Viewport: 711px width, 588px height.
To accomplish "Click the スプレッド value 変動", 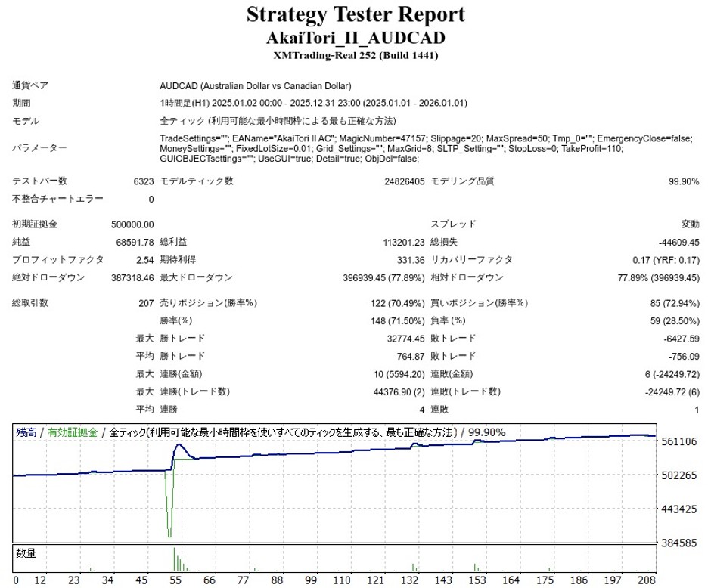I will 690,224.
